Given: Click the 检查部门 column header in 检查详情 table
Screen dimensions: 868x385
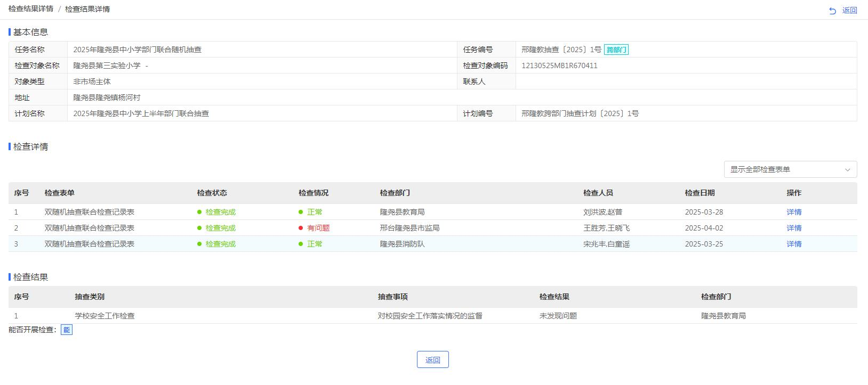Looking at the screenshot, I should pyautogui.click(x=395, y=193).
